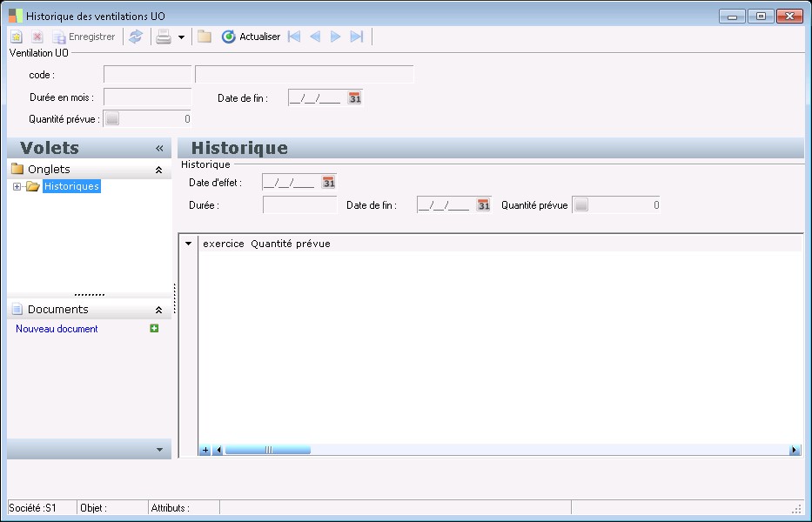Collapse the Volets panel
This screenshot has height=522, width=812.
159,148
